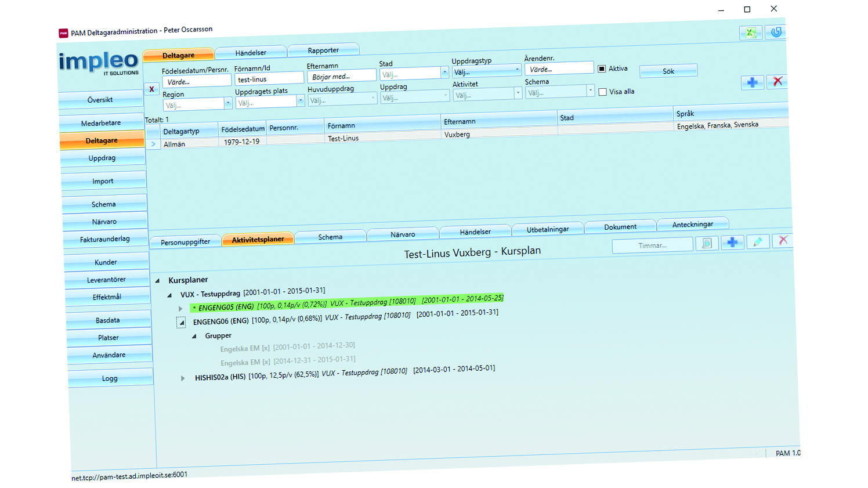Open the Utbetalningar tab
The width and height of the screenshot is (868, 488).
548,229
